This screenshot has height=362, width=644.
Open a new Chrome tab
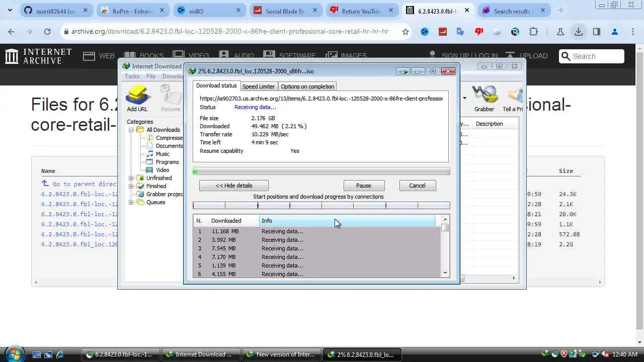[561, 11]
